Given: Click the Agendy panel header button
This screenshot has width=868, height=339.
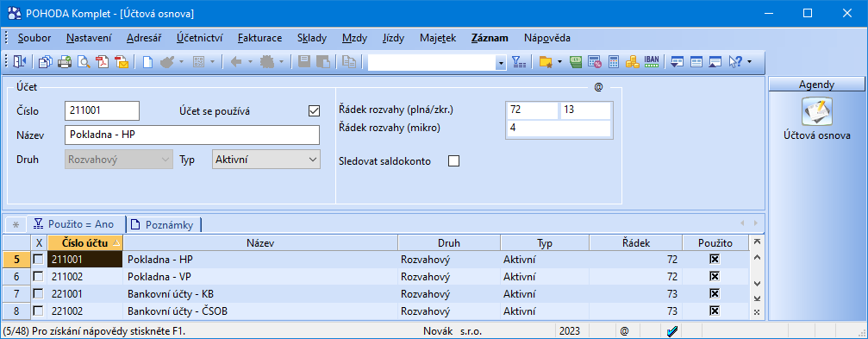Looking at the screenshot, I should point(817,85).
